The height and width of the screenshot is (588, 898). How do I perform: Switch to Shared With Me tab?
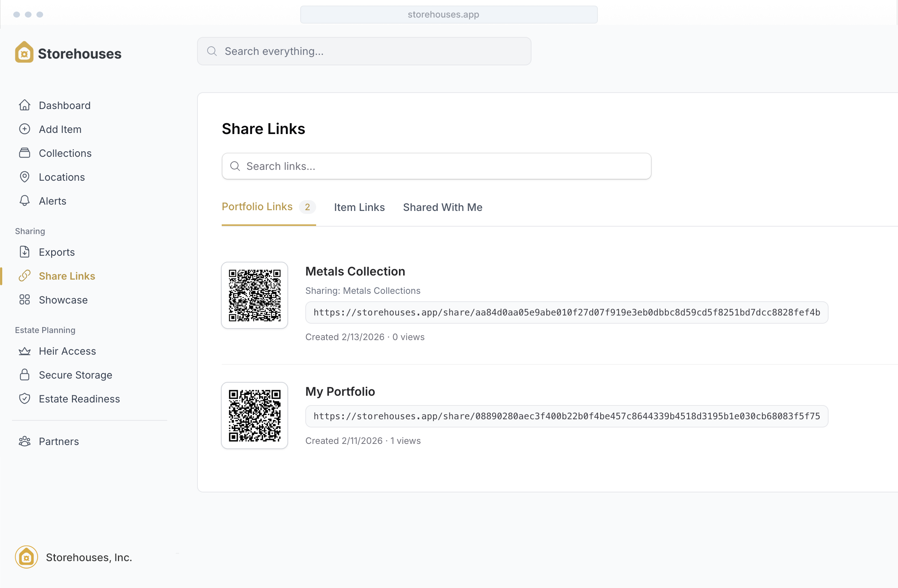442,207
